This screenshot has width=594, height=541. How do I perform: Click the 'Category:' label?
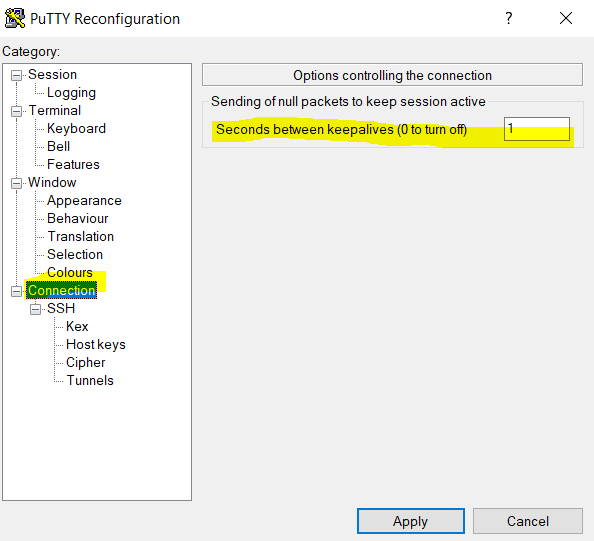click(x=31, y=52)
